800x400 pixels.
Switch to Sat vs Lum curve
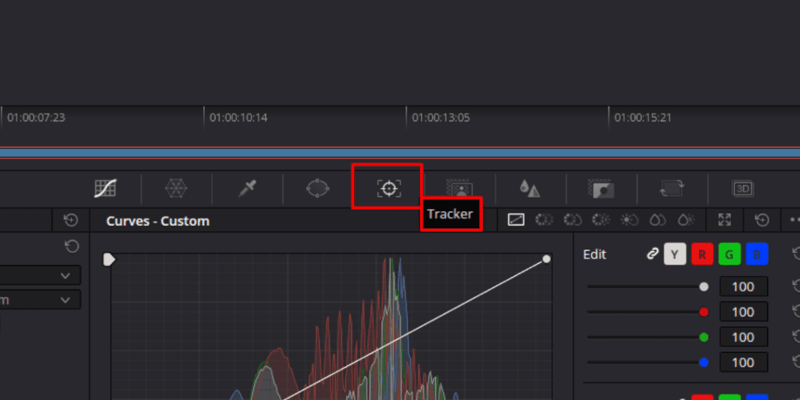click(686, 220)
